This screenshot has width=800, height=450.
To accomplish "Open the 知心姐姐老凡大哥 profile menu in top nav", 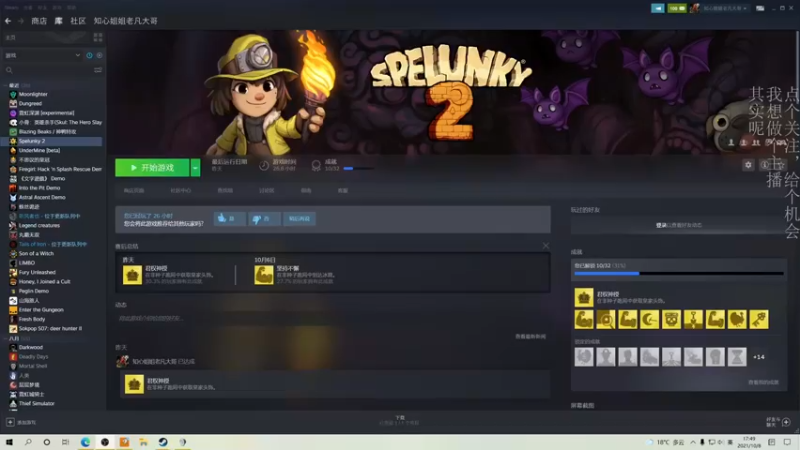I will coord(126,21).
